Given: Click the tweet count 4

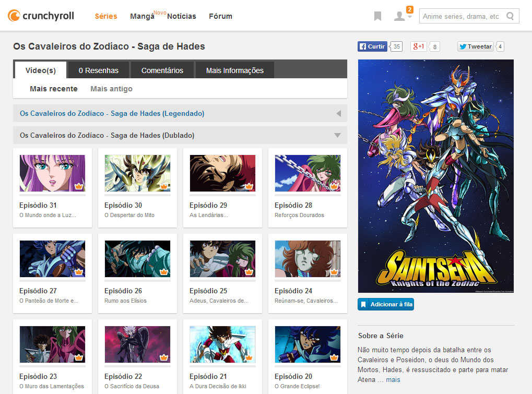Looking at the screenshot, I should 500,46.
